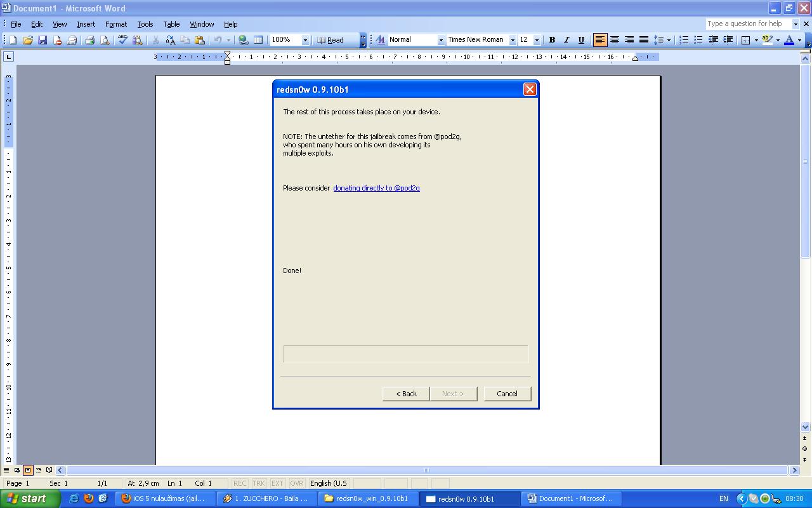Center align the text
The height and width of the screenshot is (508, 812).
tap(615, 40)
